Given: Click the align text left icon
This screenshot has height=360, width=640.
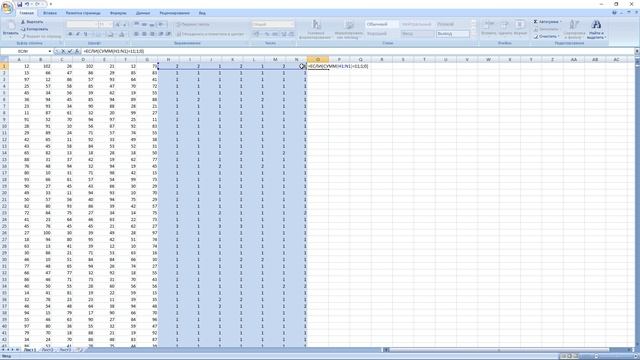Looking at the screenshot, I should pyautogui.click(x=136, y=34).
